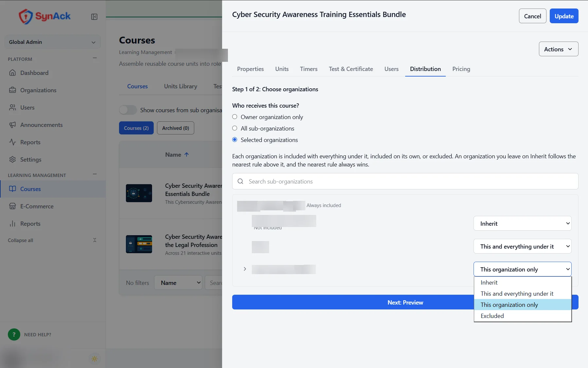Click the Cyber Security Awareness Essentials Bundle title
The width and height of the screenshot is (588, 368).
point(194,190)
